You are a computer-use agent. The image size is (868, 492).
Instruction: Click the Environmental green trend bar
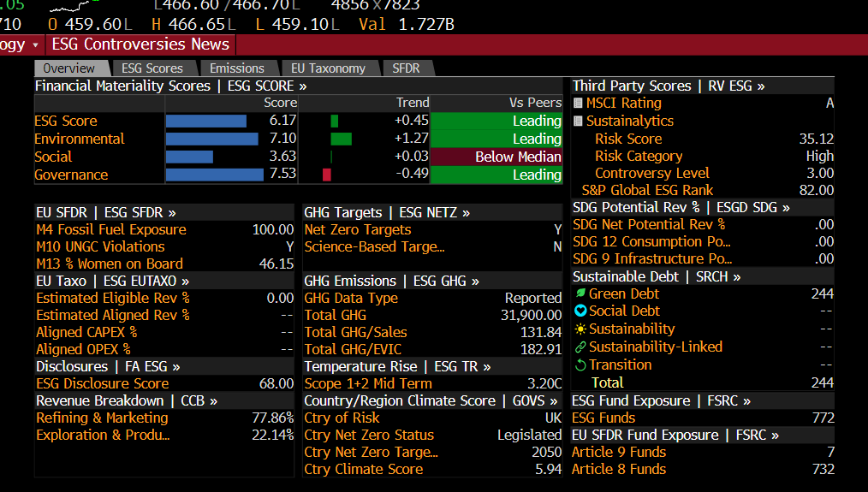tap(341, 139)
